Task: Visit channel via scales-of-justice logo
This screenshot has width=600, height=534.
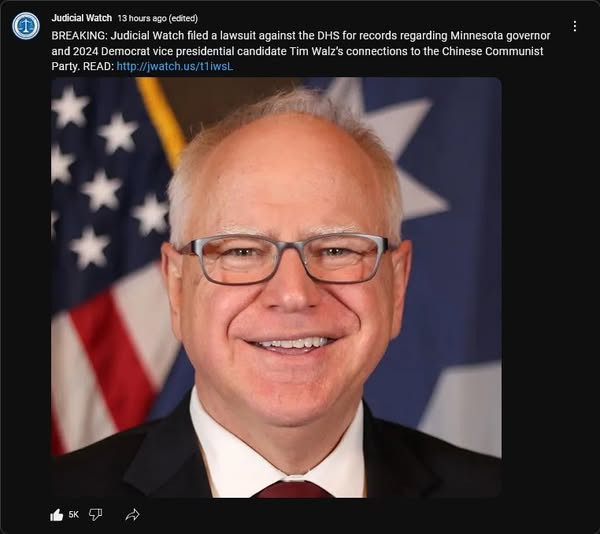Action: 26,26
